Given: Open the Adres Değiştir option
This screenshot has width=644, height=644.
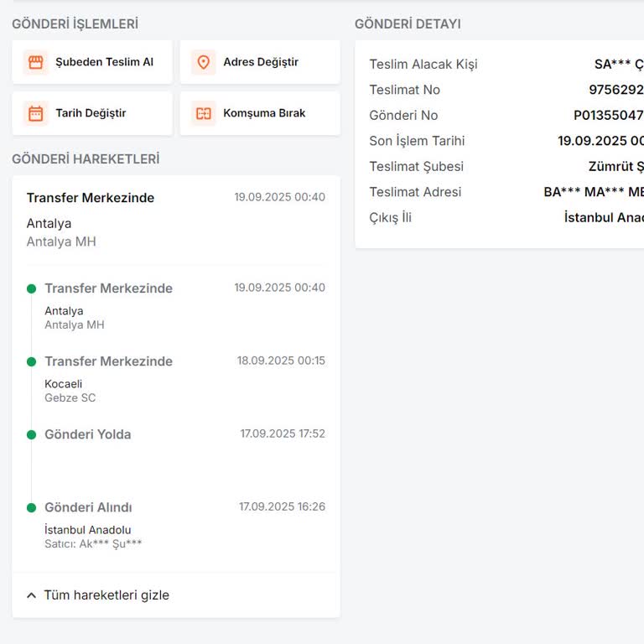Looking at the screenshot, I should click(x=260, y=62).
